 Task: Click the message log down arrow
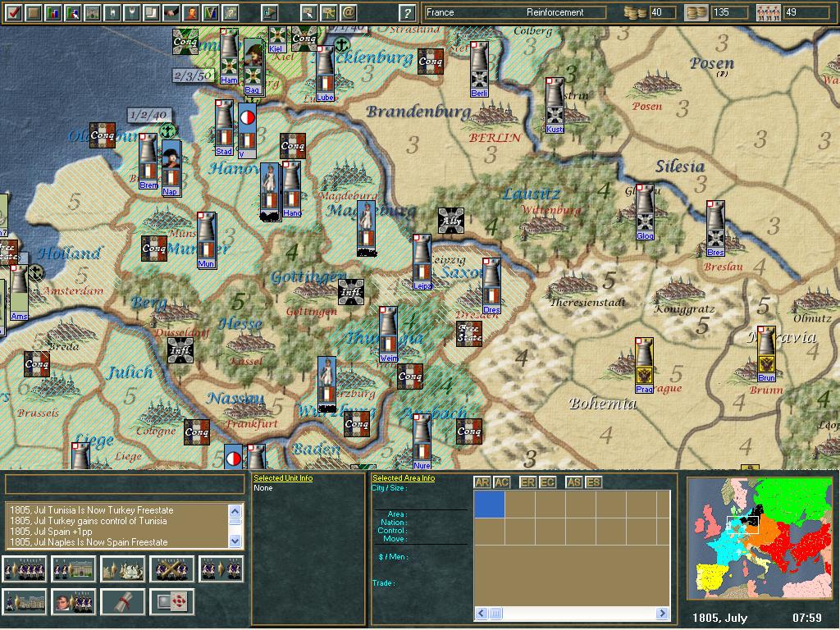tap(235, 541)
